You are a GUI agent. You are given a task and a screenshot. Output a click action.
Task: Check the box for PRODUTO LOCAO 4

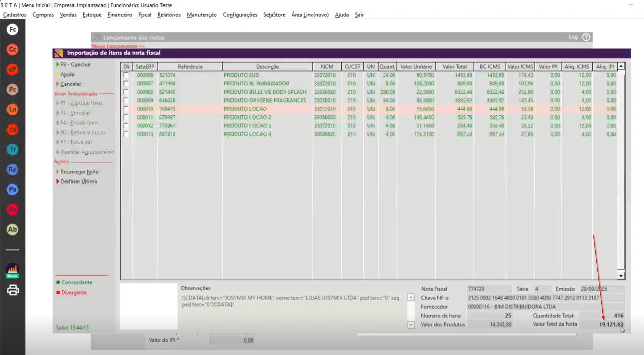click(x=126, y=134)
